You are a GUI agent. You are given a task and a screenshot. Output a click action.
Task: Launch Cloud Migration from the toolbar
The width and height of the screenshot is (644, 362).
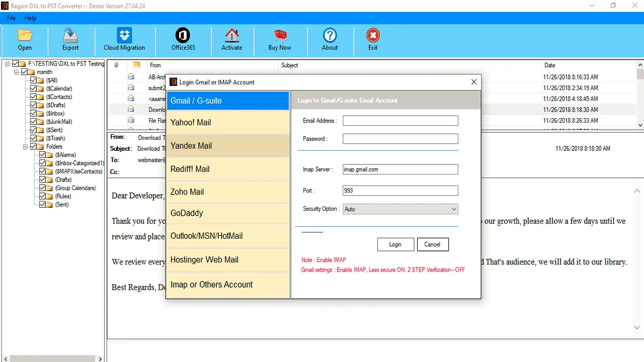click(x=124, y=36)
